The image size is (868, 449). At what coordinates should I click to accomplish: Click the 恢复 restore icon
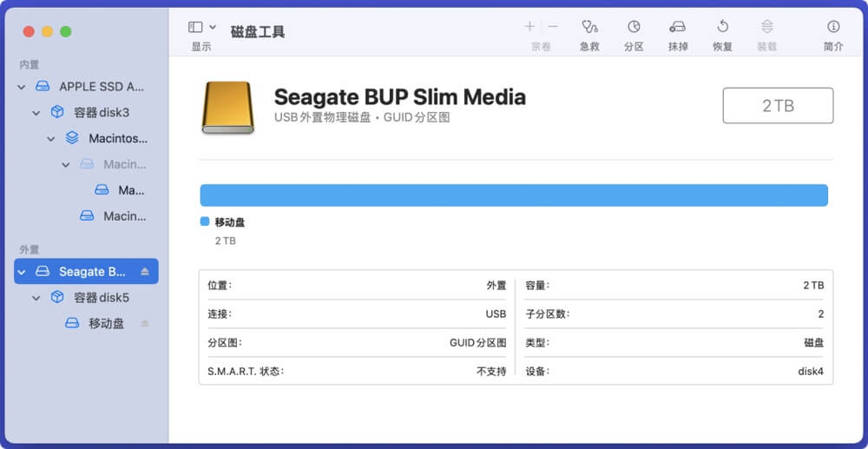pos(722,26)
